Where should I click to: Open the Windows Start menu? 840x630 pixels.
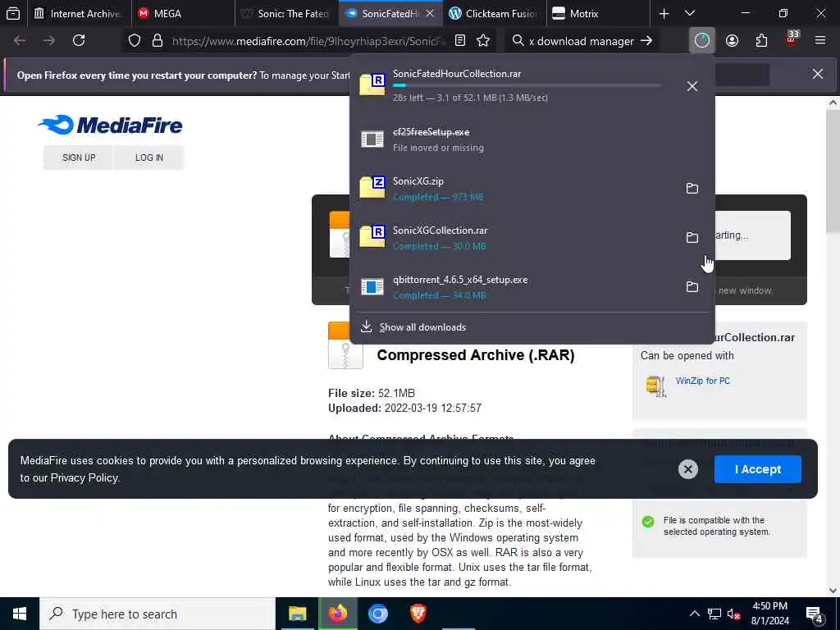click(20, 614)
